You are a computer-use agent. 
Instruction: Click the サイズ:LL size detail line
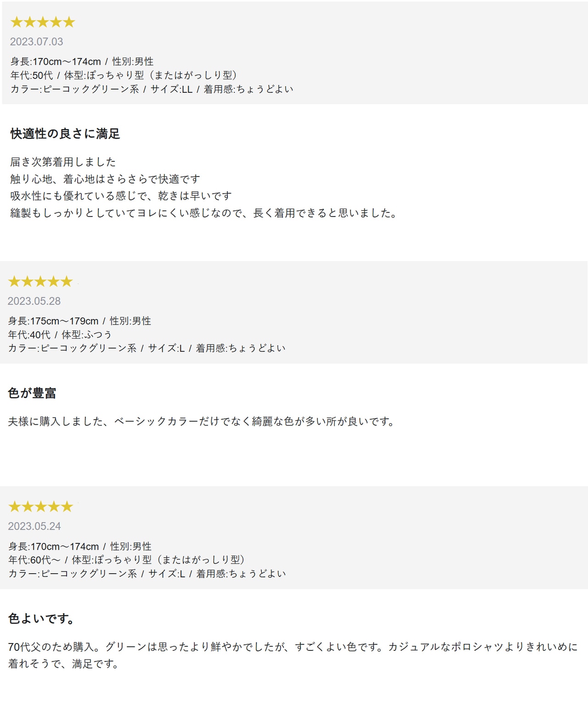152,89
